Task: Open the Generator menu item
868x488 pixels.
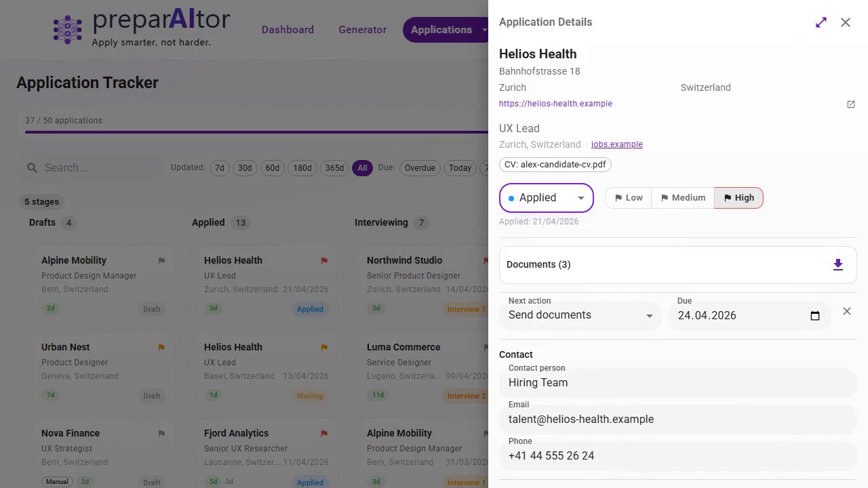Action: pos(362,30)
